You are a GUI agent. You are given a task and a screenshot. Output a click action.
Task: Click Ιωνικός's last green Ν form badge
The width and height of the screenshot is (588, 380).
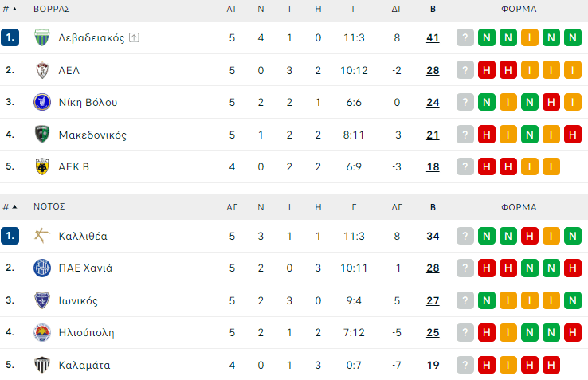(572, 300)
